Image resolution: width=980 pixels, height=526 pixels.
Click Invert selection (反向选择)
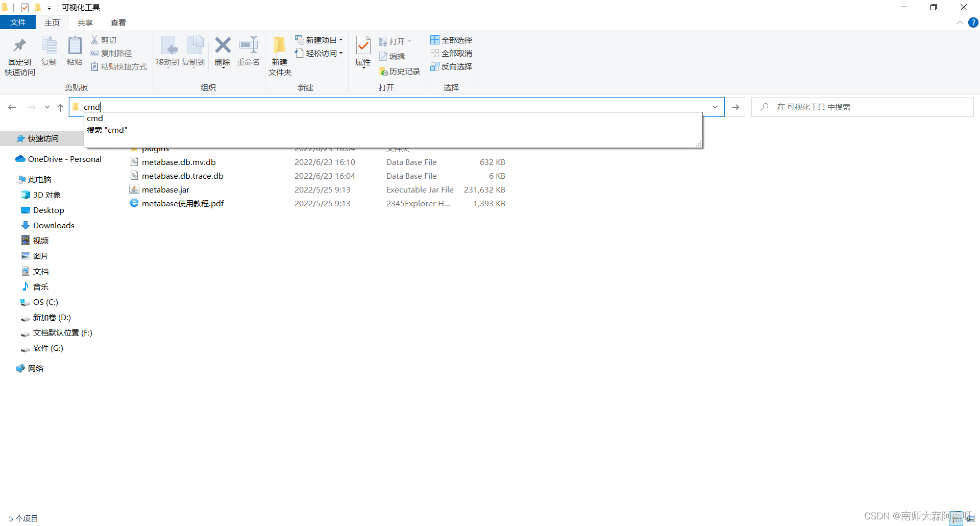pos(451,66)
